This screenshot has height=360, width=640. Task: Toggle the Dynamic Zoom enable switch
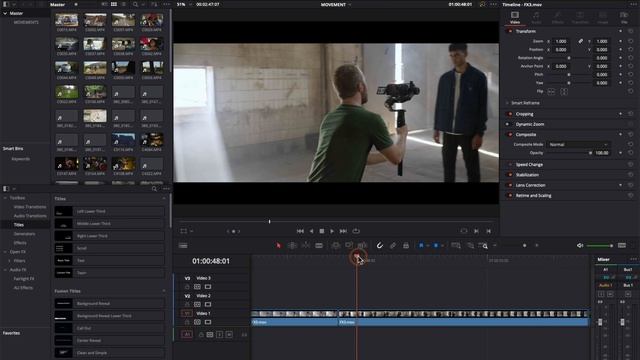(508, 124)
